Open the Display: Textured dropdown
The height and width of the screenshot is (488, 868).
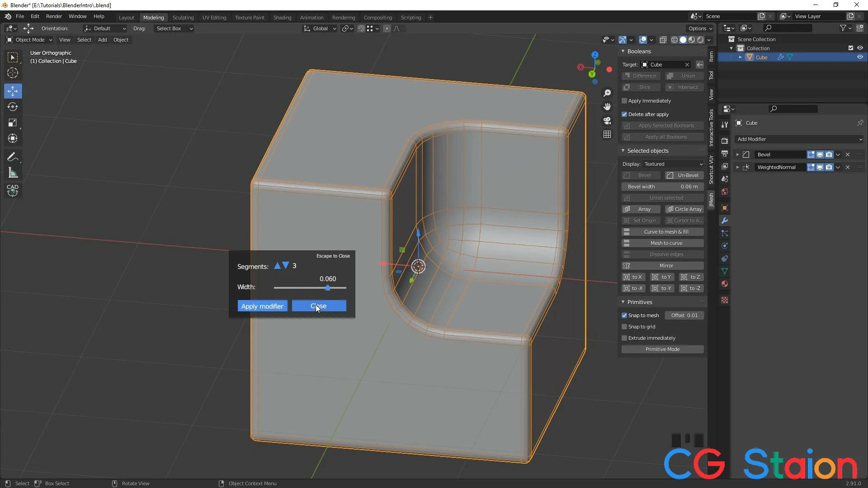click(x=673, y=164)
